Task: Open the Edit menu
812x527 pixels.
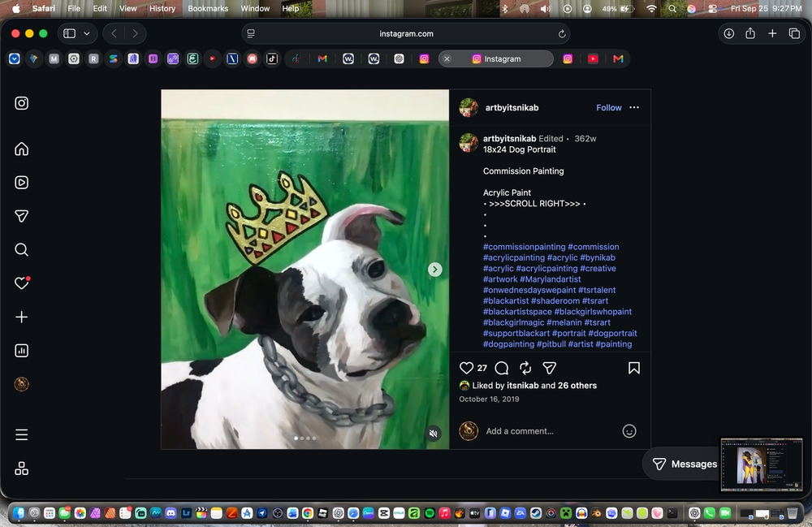Action: [x=100, y=8]
